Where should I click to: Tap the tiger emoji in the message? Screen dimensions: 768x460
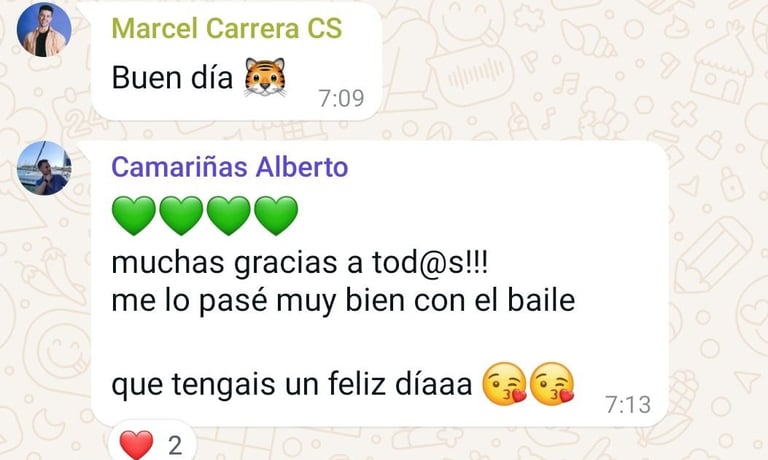[265, 77]
